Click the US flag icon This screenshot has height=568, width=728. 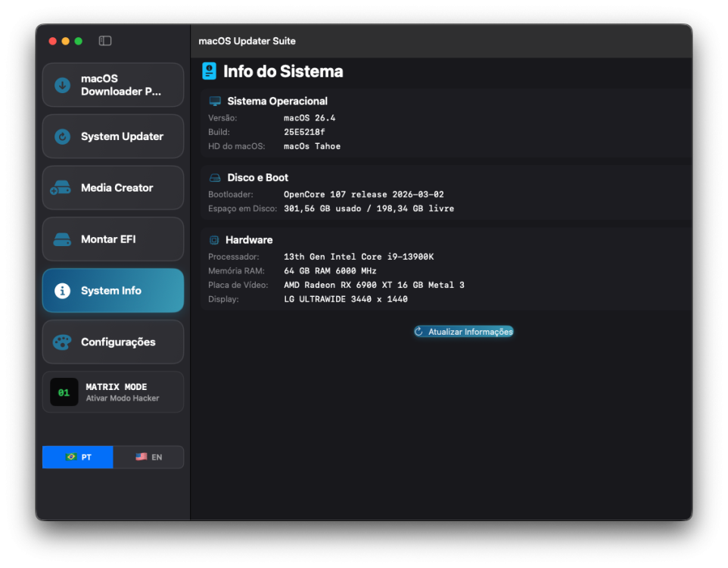click(142, 457)
